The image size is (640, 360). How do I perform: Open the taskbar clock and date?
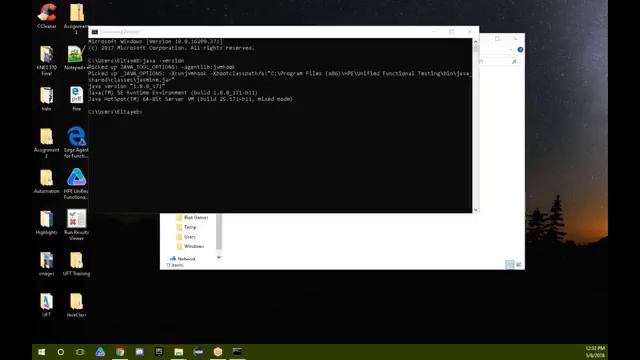[595, 352]
